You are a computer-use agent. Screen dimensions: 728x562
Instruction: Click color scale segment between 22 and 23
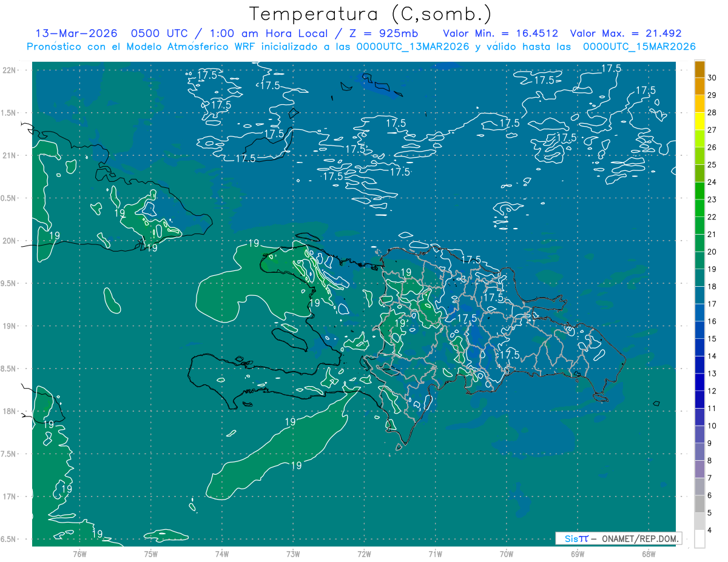coord(699,209)
